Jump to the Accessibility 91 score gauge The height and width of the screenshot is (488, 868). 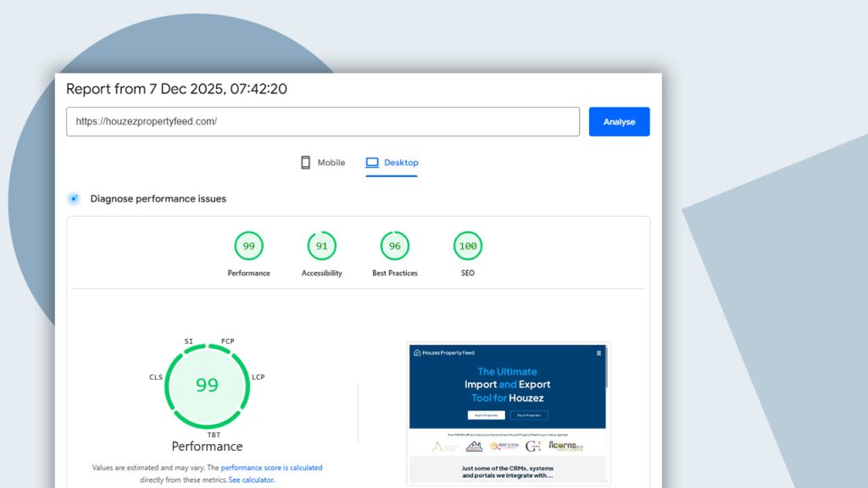[x=321, y=247]
